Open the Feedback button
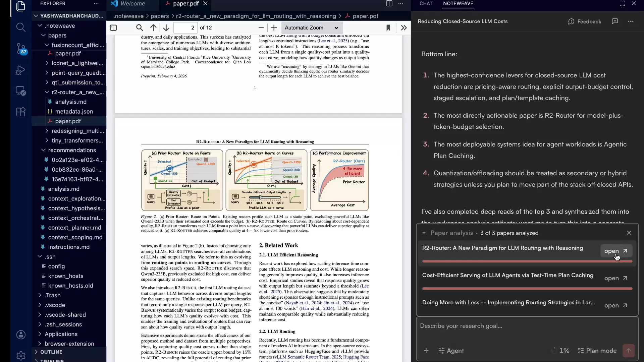 tap(585, 21)
